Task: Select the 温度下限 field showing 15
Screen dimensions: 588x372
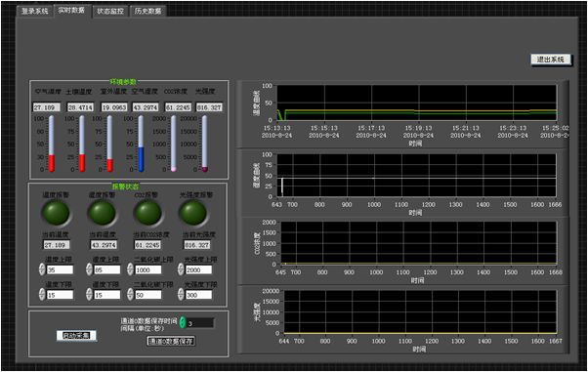Action: tap(60, 295)
